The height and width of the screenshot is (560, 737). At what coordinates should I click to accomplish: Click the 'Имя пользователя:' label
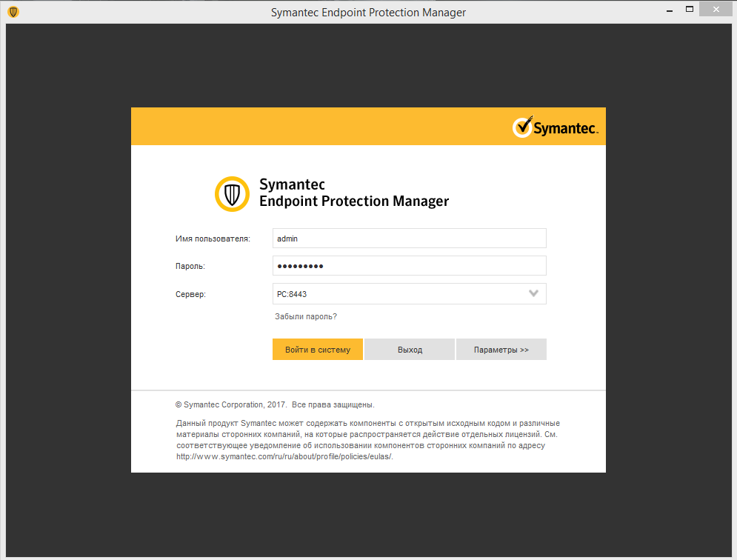(213, 239)
